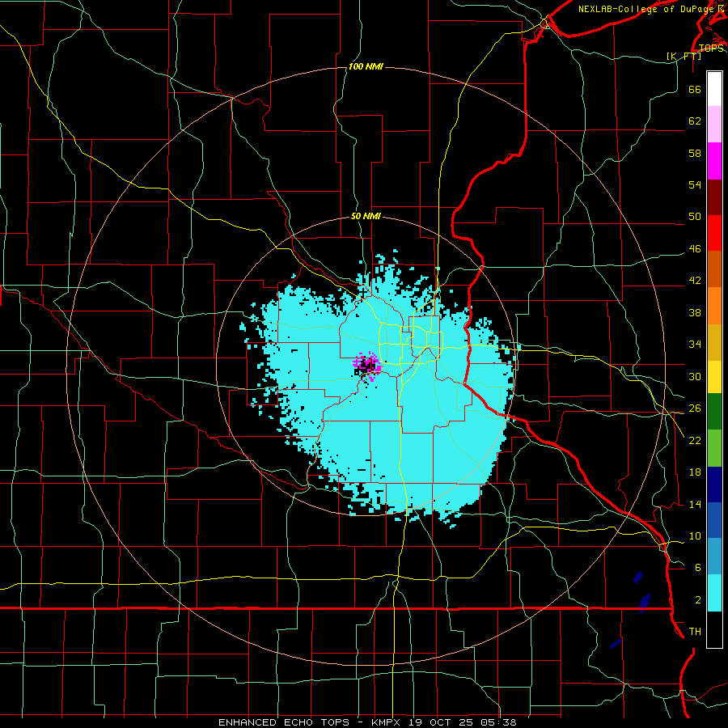Click the "[K FT]" units label

pyautogui.click(x=684, y=56)
